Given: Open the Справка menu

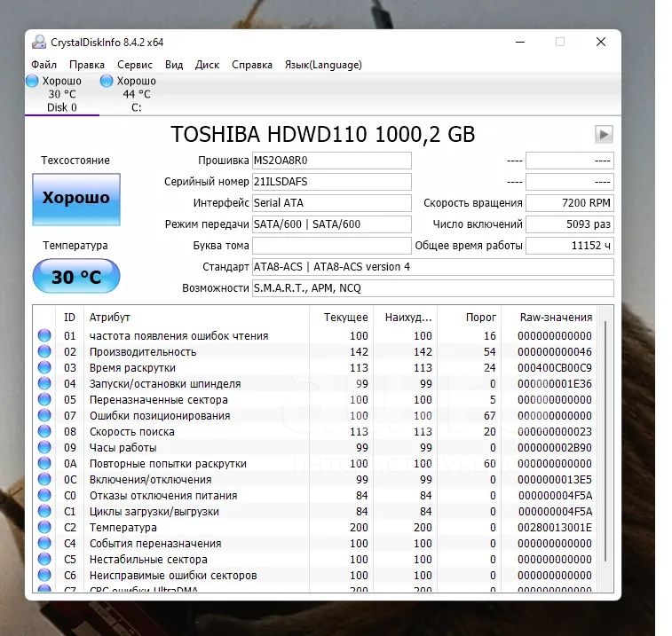Looking at the screenshot, I should 252,65.
